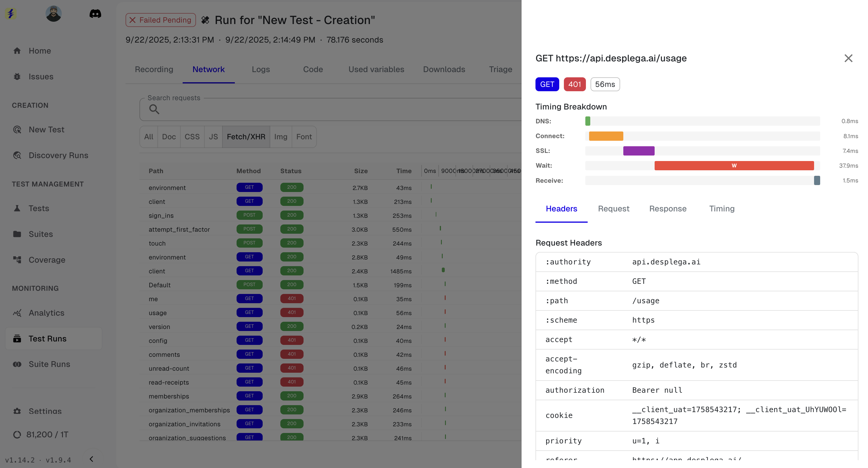Open Settings gear in sidebar
This screenshot has width=868, height=468.
(x=17, y=411)
